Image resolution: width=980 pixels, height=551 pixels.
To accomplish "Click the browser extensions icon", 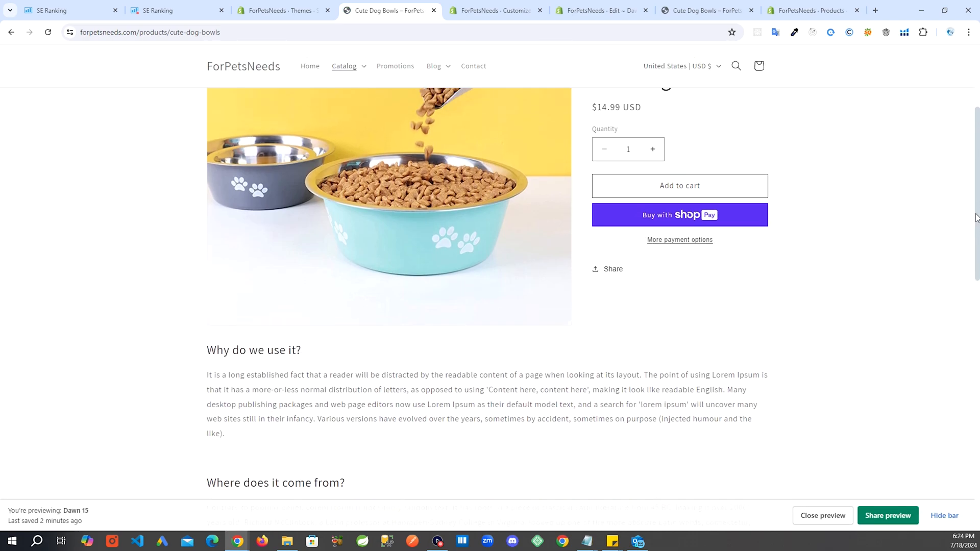I will pyautogui.click(x=923, y=32).
